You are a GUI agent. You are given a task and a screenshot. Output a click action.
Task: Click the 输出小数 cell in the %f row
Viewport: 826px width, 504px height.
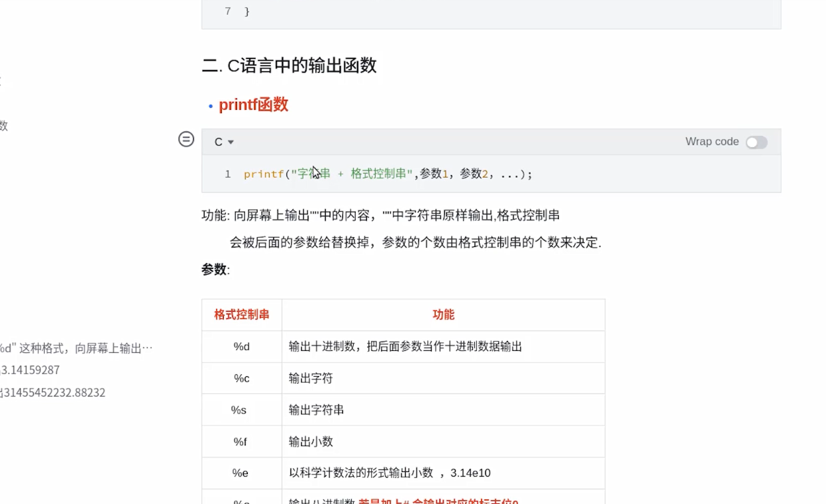point(311,441)
